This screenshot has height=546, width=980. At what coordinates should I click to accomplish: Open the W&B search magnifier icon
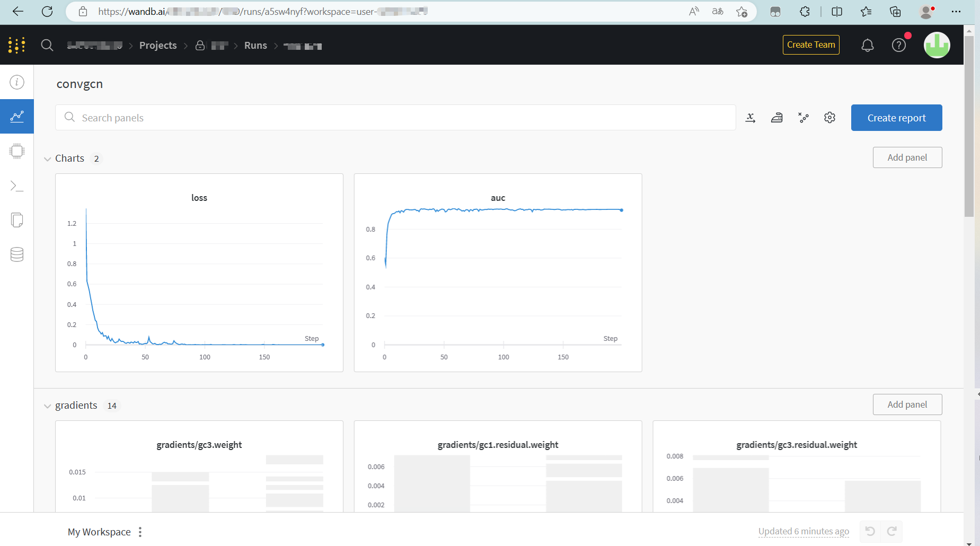(47, 45)
